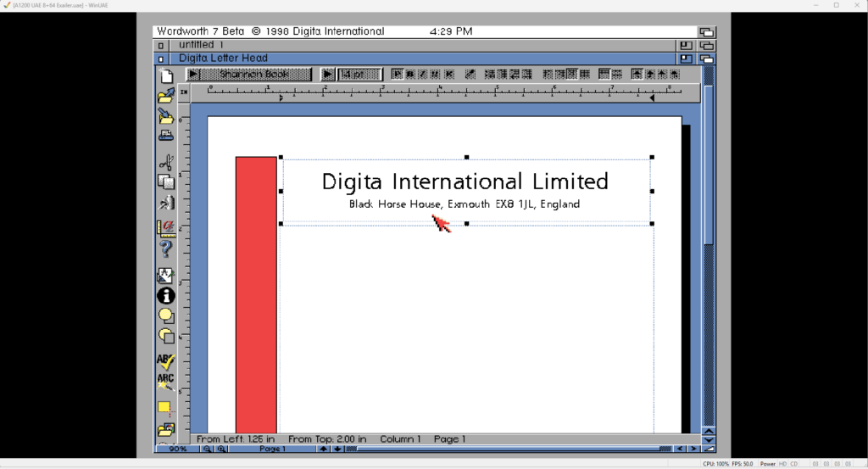Run the spell checker with ABC checkmark icon
Screen dimensions: 868x469
[166, 362]
